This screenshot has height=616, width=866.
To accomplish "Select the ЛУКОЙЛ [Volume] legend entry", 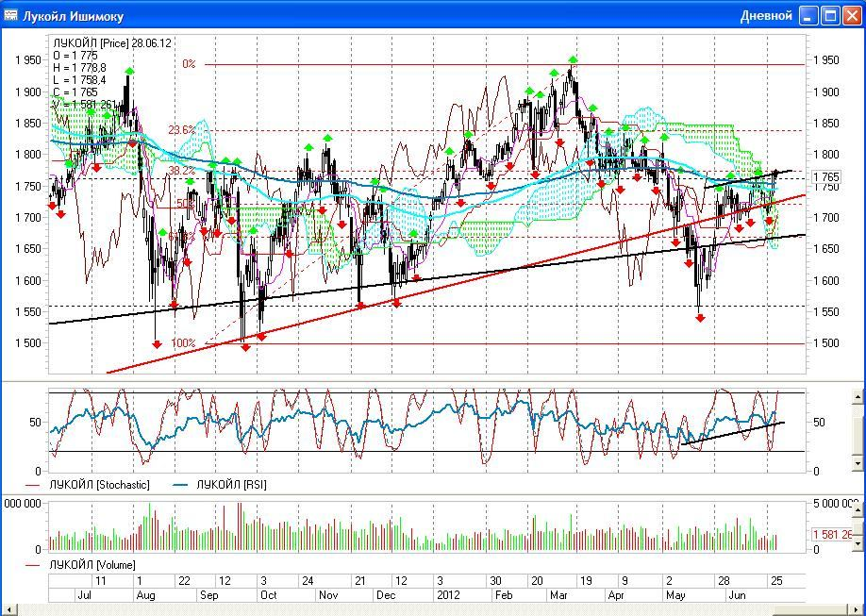I will [x=80, y=565].
